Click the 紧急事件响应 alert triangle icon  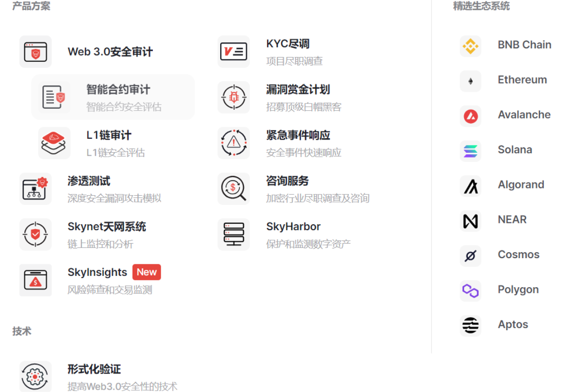(x=234, y=143)
